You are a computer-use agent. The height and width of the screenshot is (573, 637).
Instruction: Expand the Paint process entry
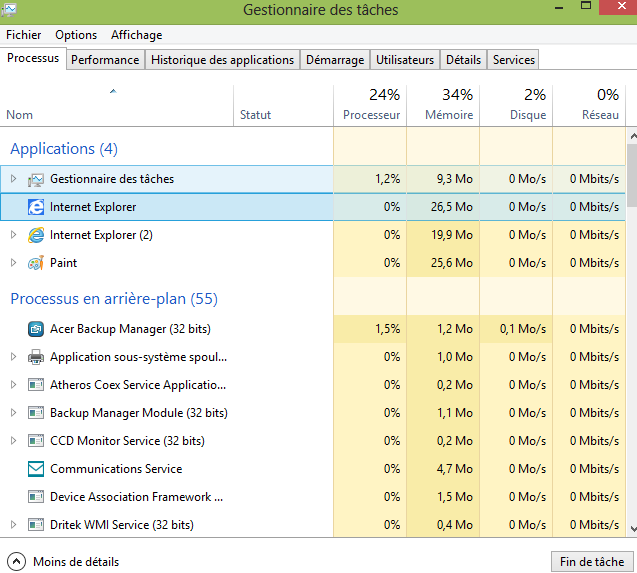(13, 263)
